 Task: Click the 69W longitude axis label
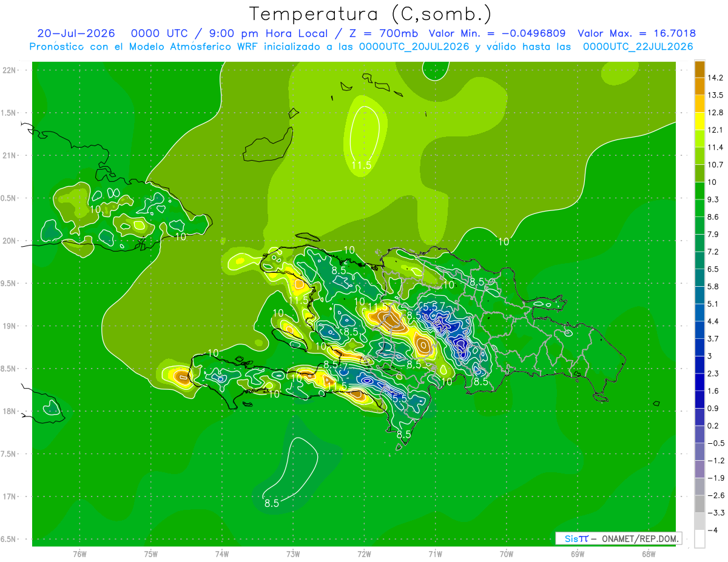578,554
